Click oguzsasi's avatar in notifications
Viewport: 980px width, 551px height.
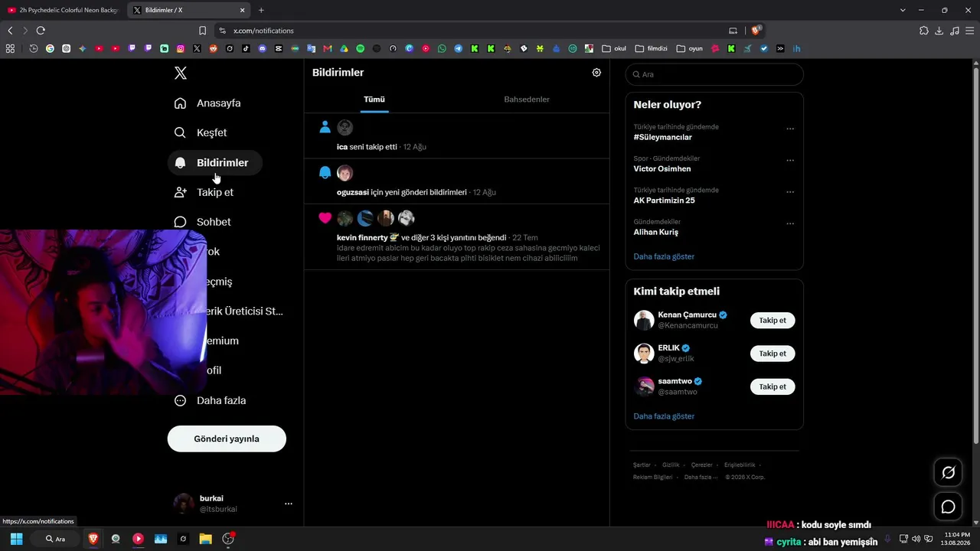pyautogui.click(x=345, y=173)
